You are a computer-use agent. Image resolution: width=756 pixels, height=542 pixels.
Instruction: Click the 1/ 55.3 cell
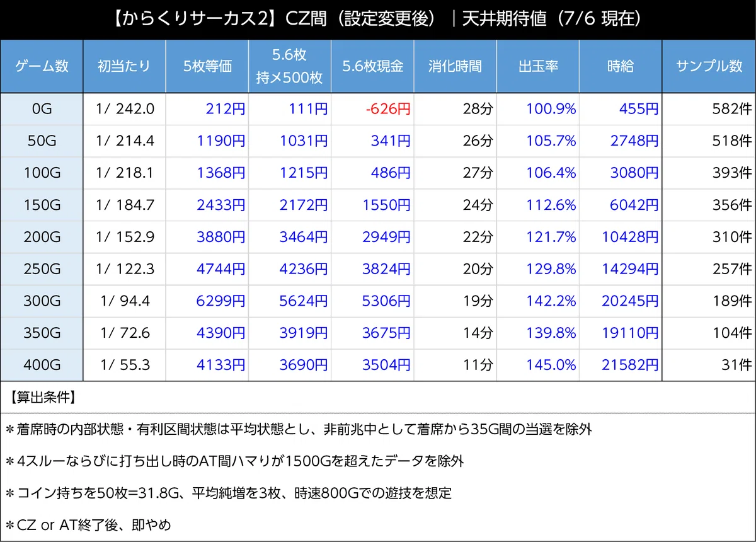[124, 365]
